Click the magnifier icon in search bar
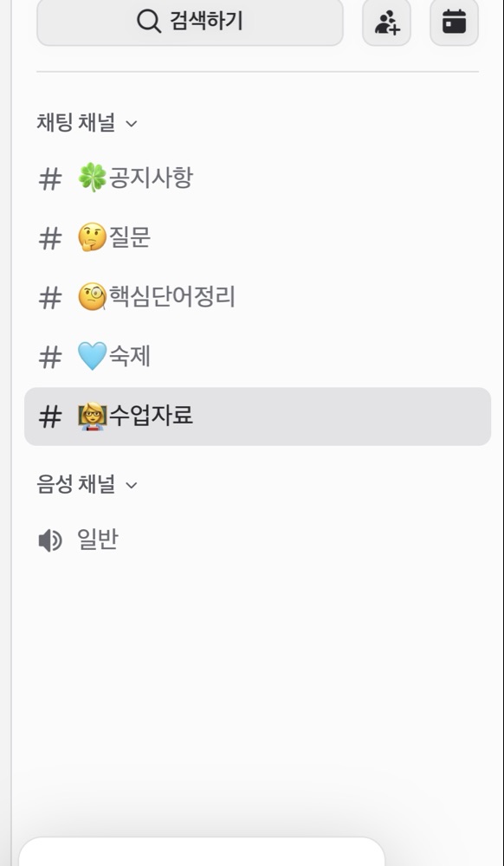This screenshot has height=866, width=504. click(x=148, y=22)
